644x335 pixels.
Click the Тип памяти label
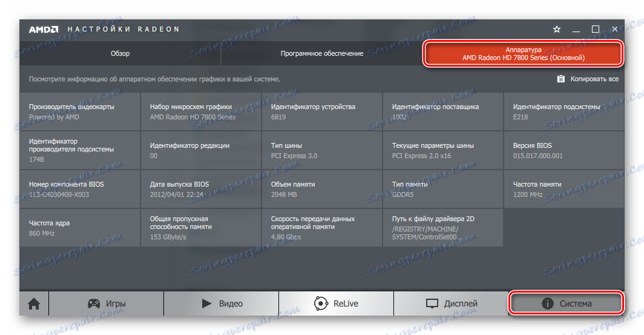[x=410, y=184]
